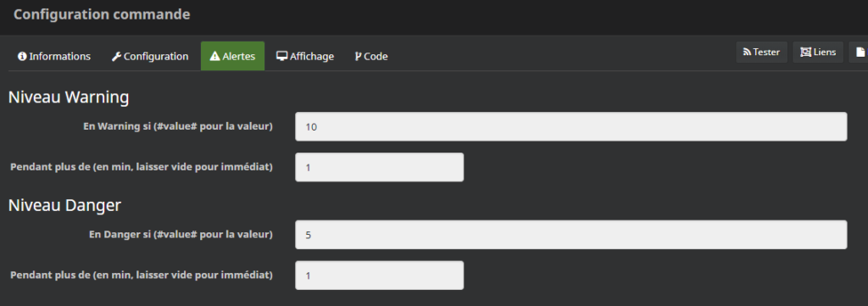Click the warning triangle icon on Alertes

pos(214,57)
